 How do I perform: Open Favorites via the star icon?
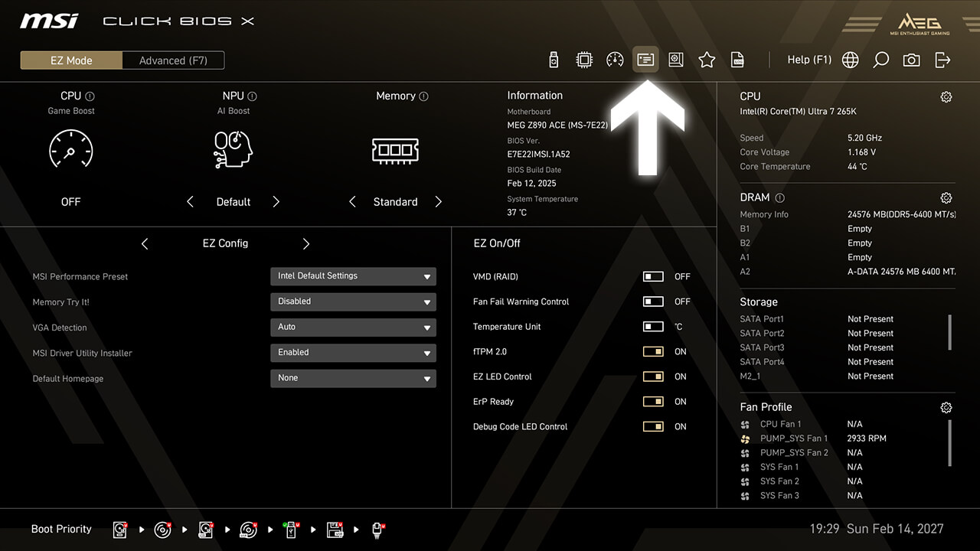click(x=707, y=60)
